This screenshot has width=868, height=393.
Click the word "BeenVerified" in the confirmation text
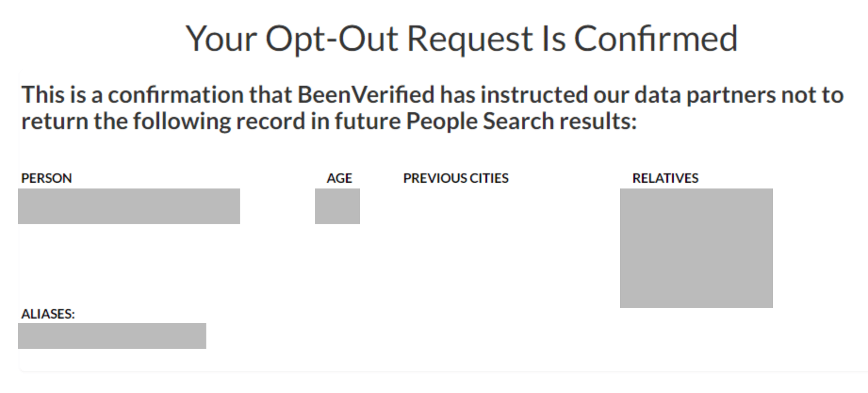point(366,95)
